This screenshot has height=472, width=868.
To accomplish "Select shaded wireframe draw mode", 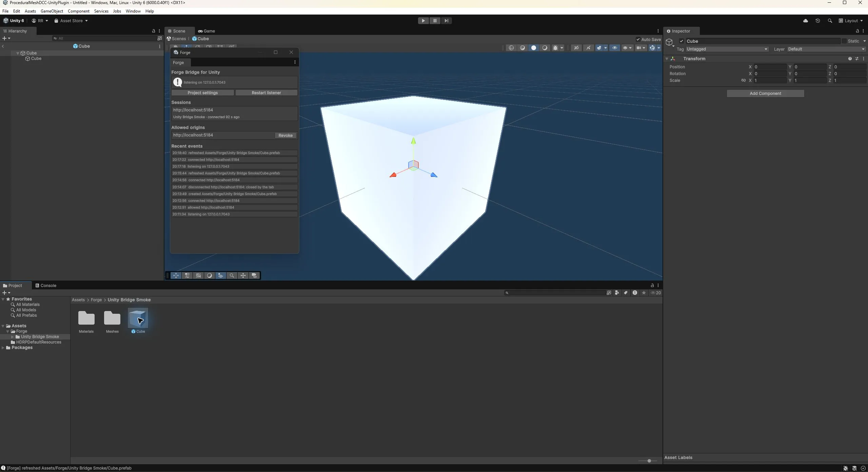I will [x=522, y=48].
